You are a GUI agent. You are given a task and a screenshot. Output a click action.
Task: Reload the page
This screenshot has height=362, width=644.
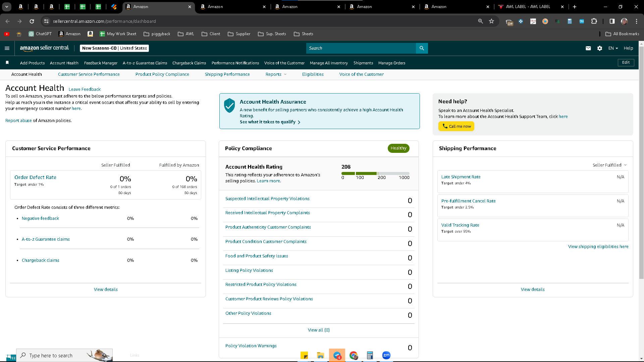(32, 21)
